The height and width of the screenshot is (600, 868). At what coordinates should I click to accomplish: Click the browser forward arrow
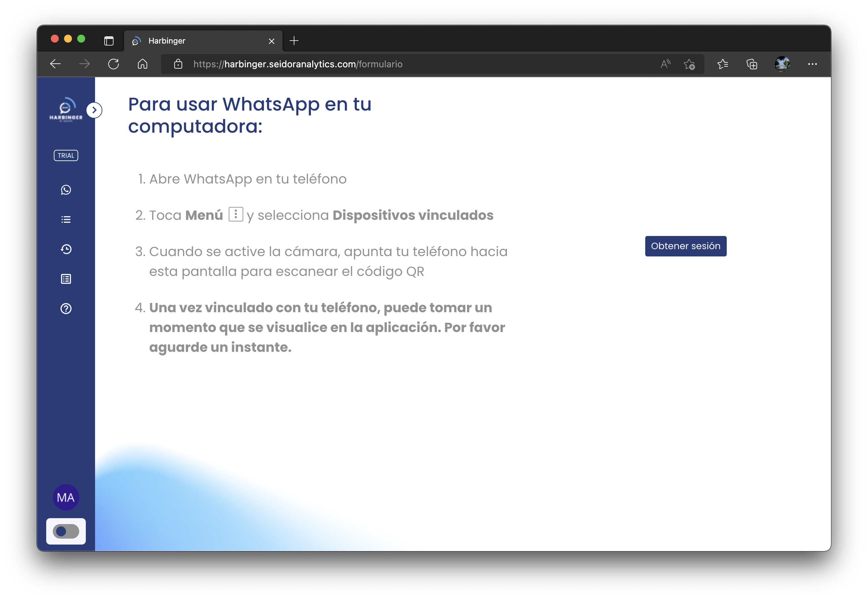tap(84, 64)
